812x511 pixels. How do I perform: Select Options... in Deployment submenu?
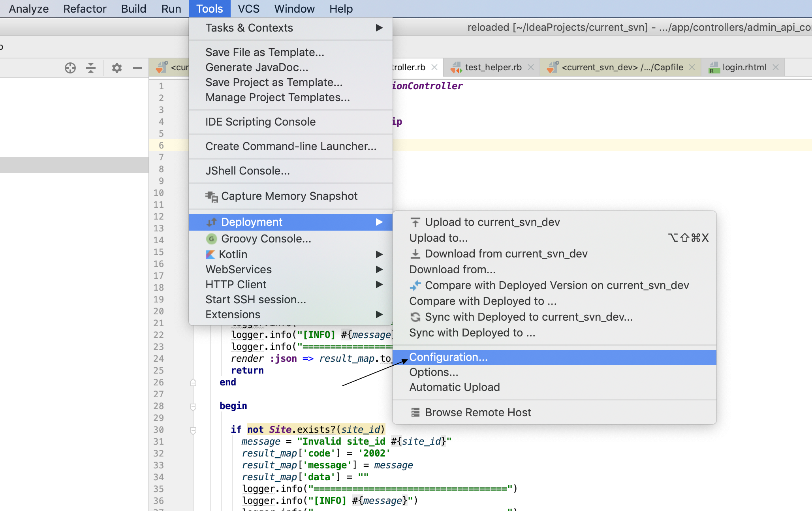tap(554, 372)
